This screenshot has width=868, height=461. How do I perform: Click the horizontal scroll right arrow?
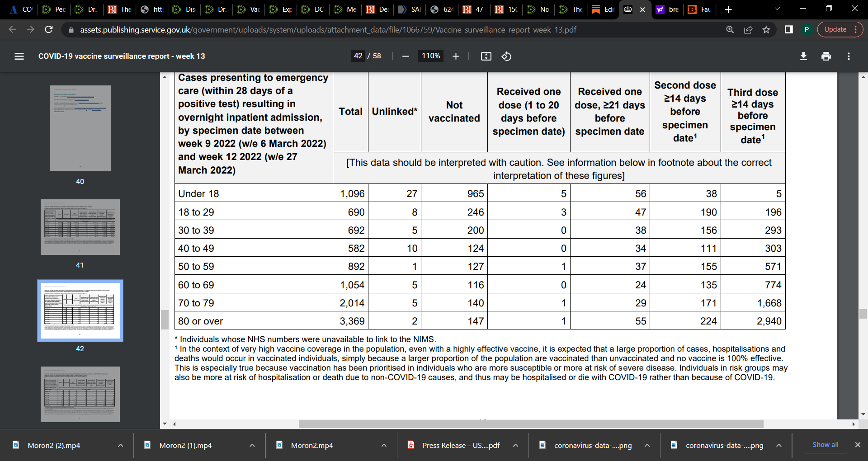(853, 424)
